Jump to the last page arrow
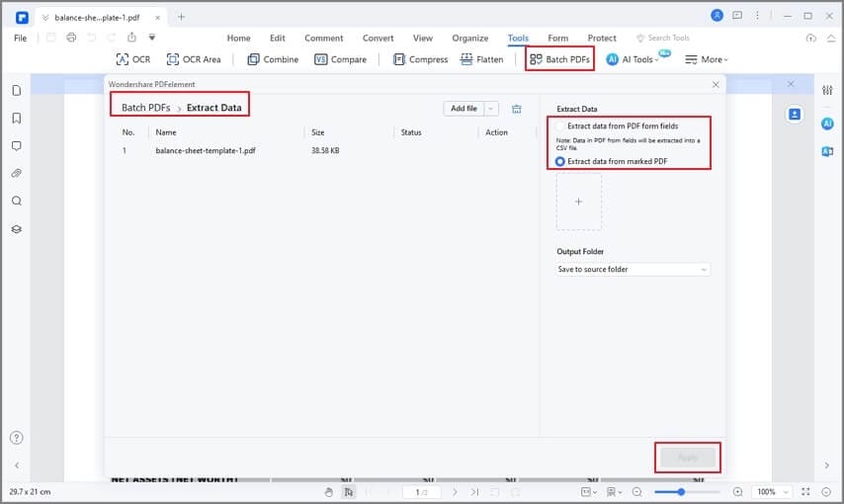 [x=474, y=491]
